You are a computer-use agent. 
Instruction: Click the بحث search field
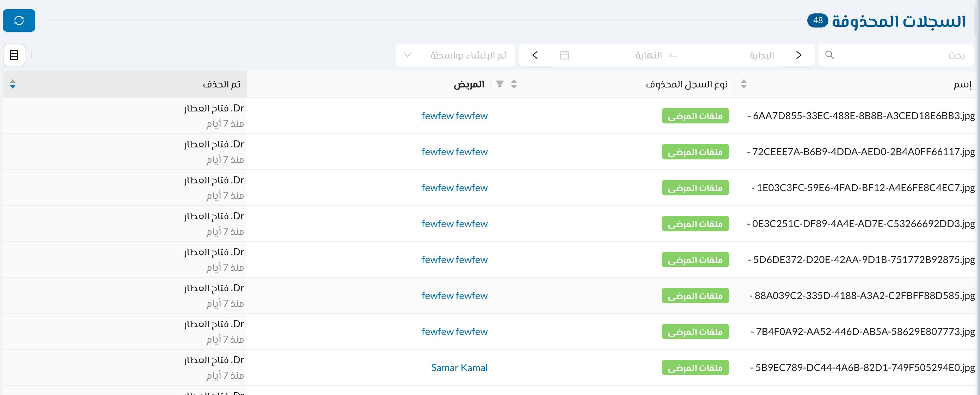point(896,55)
